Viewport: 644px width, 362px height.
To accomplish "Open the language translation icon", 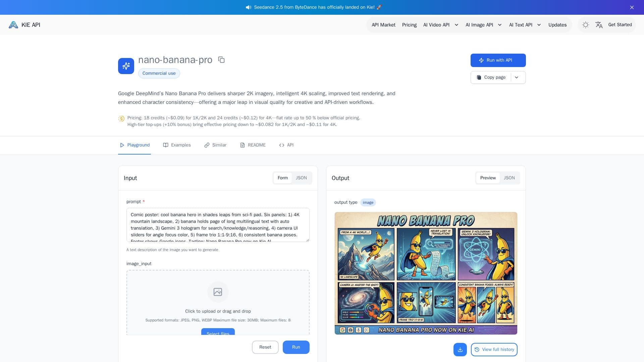I will (x=599, y=25).
